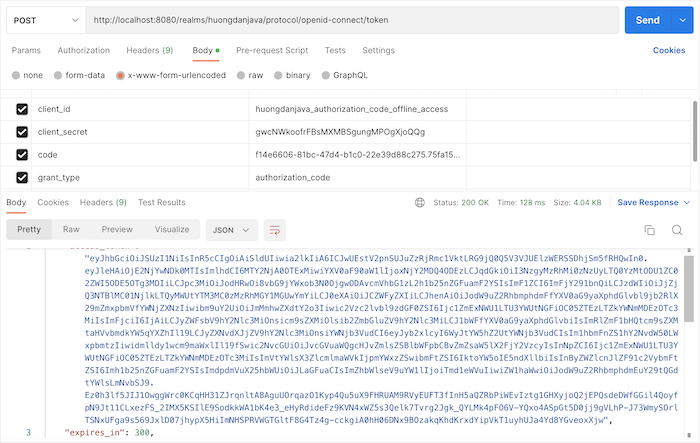The image size is (700, 443).
Task: Click the Send button
Action: pos(648,20)
